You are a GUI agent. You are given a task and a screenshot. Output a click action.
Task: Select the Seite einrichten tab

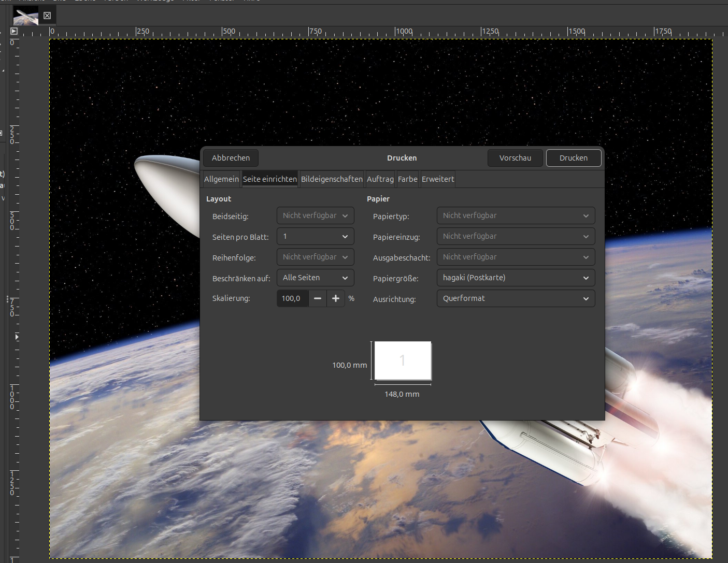click(x=269, y=179)
